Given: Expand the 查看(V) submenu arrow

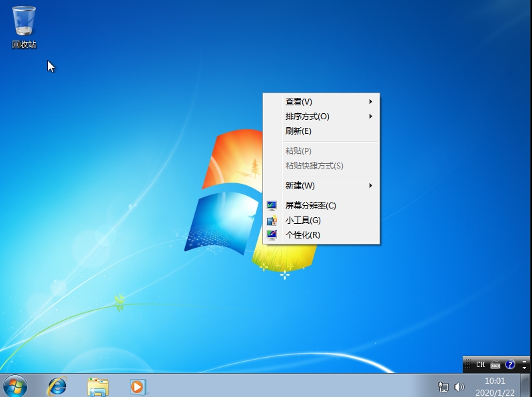Looking at the screenshot, I should click(x=371, y=101).
